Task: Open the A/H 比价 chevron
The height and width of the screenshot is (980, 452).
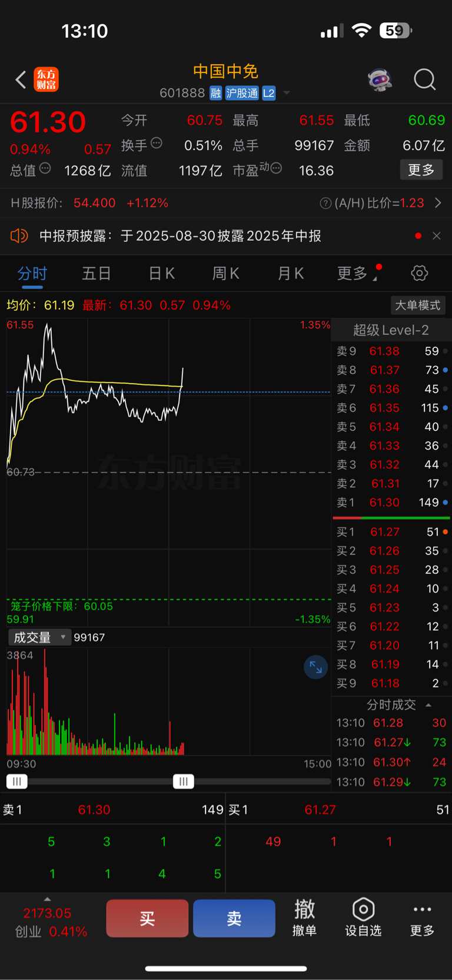Action: pyautogui.click(x=438, y=203)
